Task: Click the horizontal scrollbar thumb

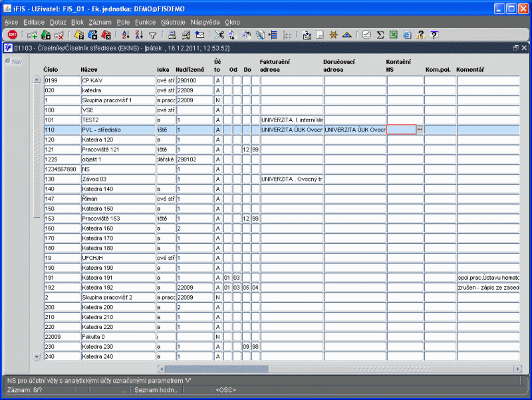Action: pos(217,369)
